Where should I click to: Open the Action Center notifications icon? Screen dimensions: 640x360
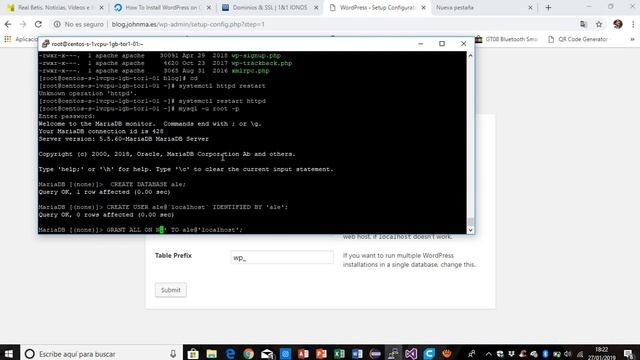tap(628, 354)
